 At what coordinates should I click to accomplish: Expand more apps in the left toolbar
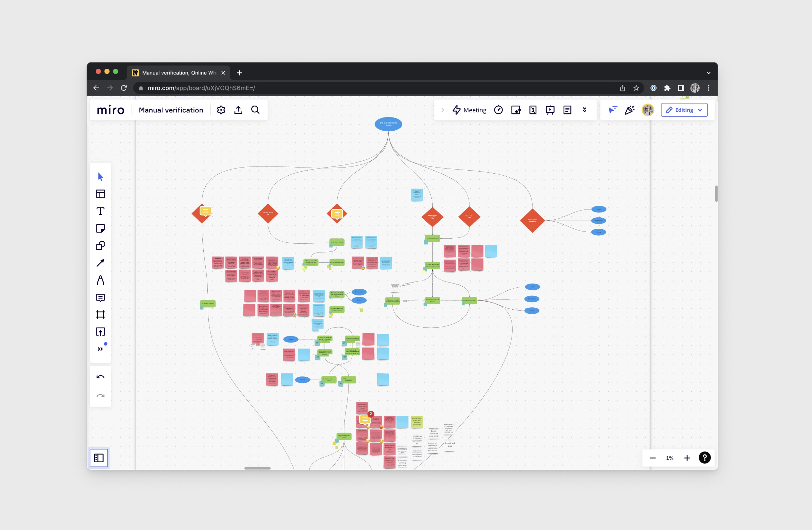(100, 349)
